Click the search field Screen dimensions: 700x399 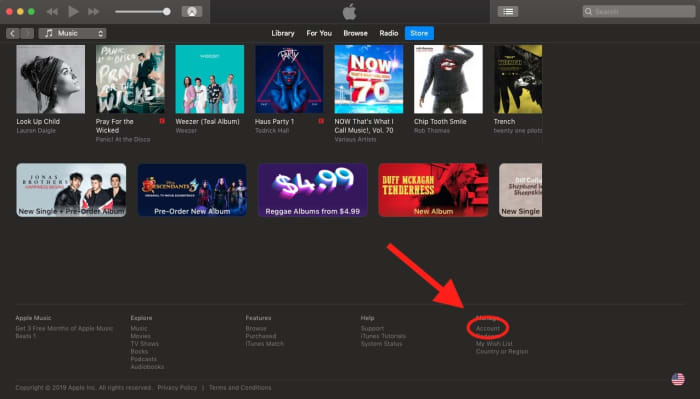[x=639, y=12]
